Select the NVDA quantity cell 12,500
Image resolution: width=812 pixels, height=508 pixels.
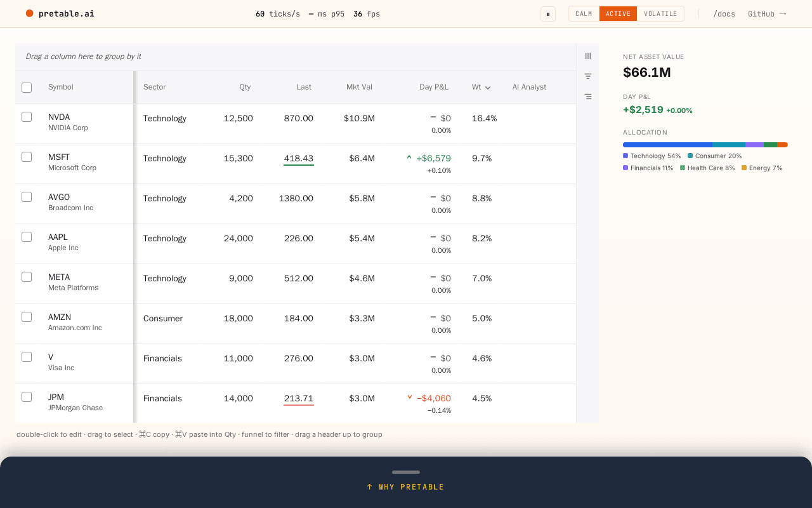239,118
